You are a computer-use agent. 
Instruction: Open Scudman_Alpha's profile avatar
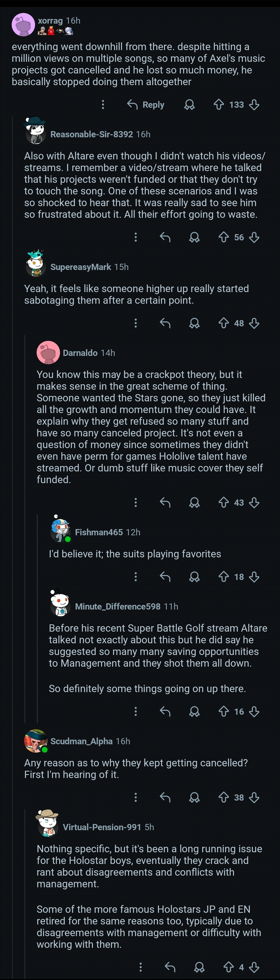pyautogui.click(x=36, y=741)
